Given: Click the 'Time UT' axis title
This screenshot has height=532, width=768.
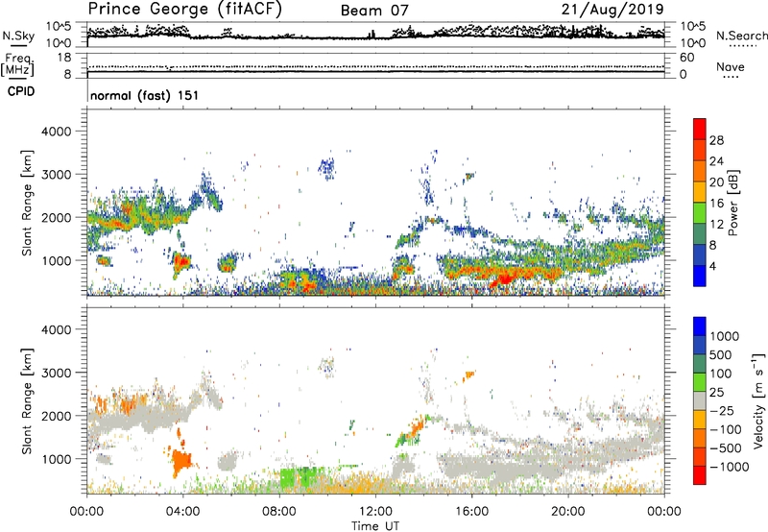Looking at the screenshot, I should (375, 526).
